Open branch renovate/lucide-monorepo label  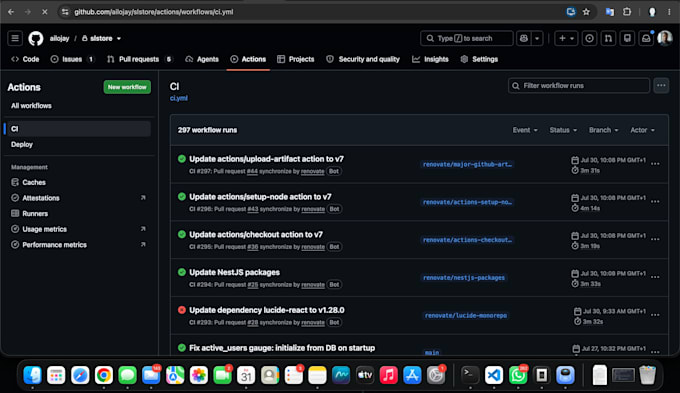pos(465,315)
